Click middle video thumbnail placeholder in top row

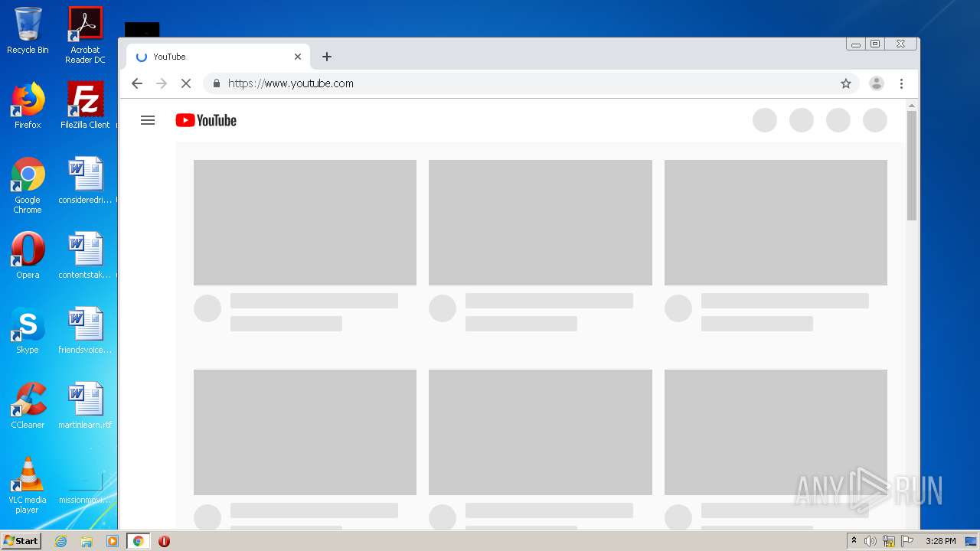click(x=541, y=223)
